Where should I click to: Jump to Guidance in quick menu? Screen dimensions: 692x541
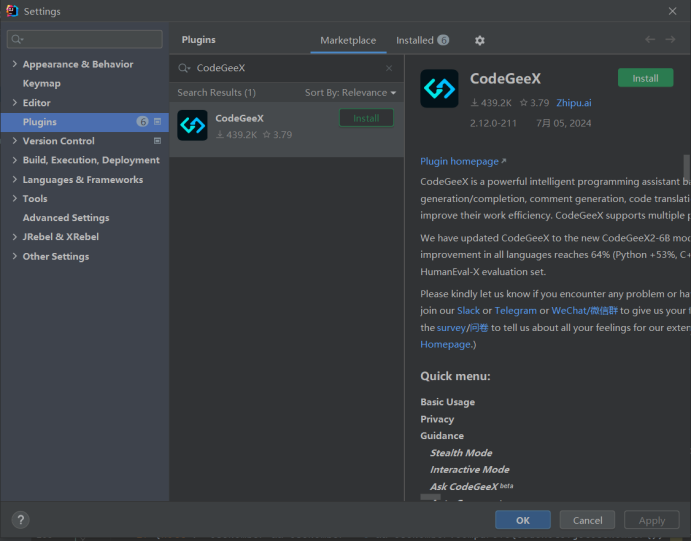(442, 436)
